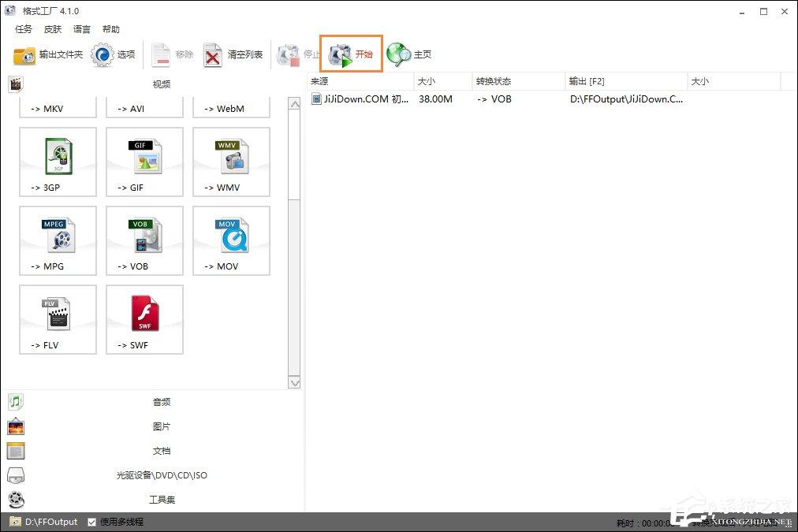Collapse the 视频 video section header

[162, 84]
